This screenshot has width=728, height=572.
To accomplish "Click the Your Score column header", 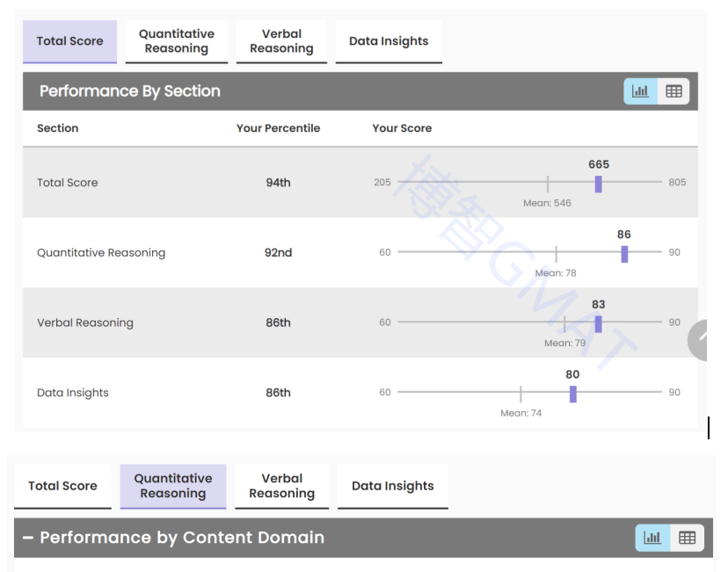I will [x=402, y=128].
